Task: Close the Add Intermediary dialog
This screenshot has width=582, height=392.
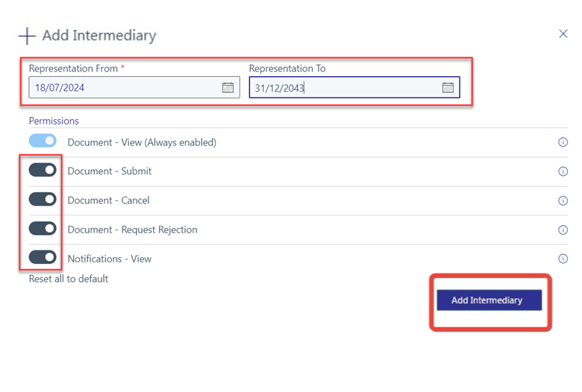Action: point(563,34)
